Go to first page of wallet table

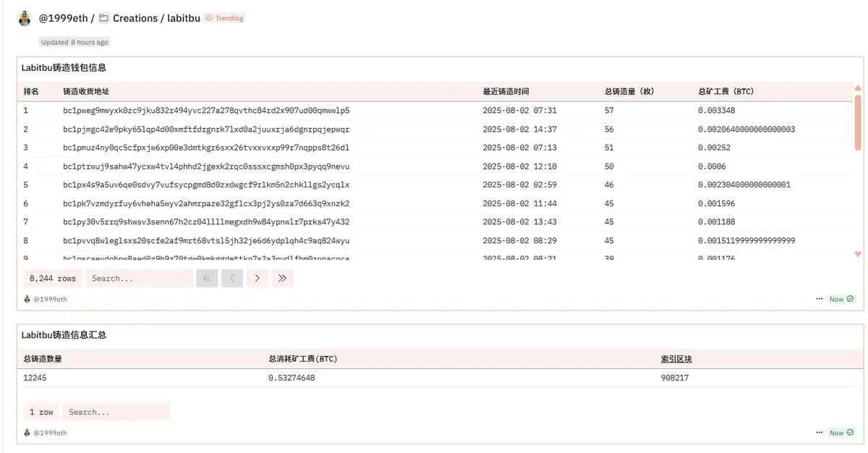coord(207,278)
